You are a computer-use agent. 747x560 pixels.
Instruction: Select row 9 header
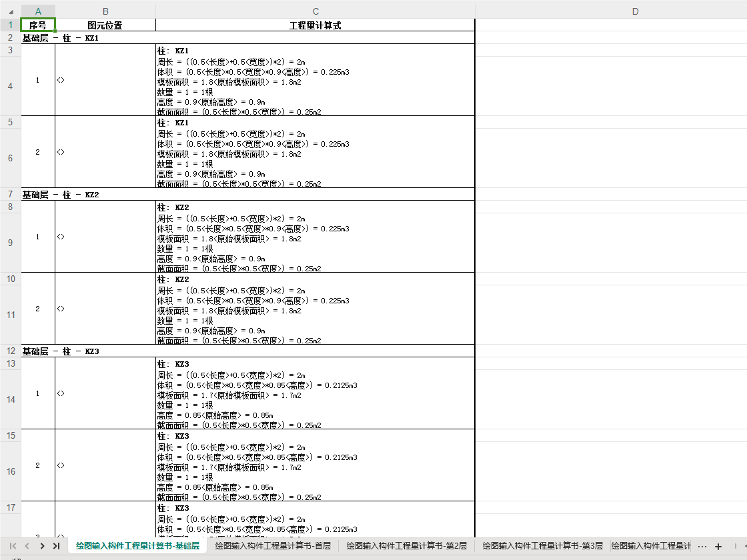coord(11,243)
